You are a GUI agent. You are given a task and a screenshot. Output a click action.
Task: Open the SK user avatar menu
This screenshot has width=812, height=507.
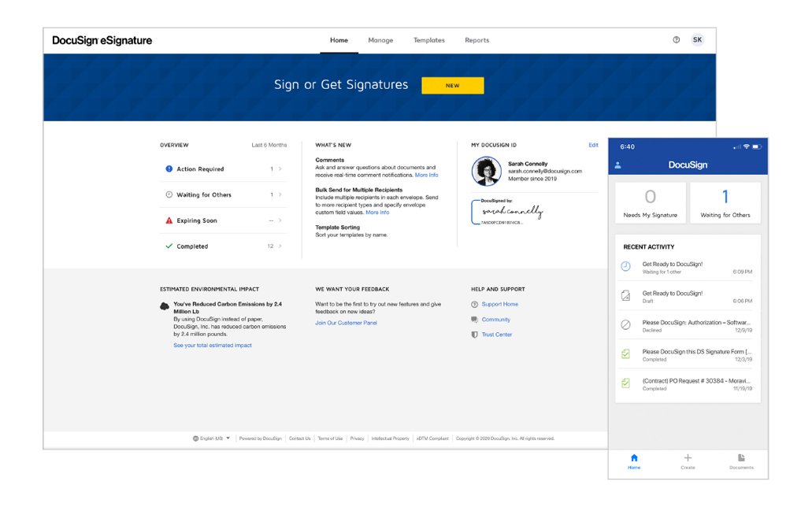pos(697,40)
